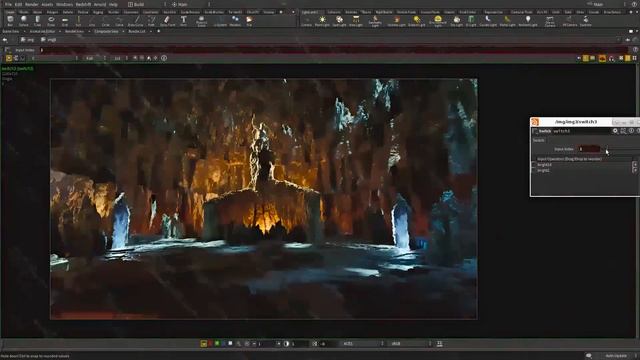This screenshot has width=640, height=360.
Task: Toggle the yellow channel button in bottom viewer bar
Action: (x=204, y=344)
